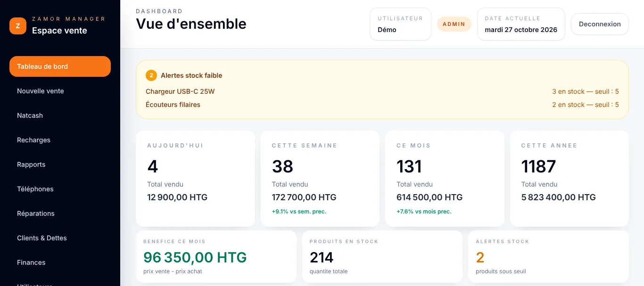Click the Deconnexion button
644x286 pixels.
(x=600, y=24)
